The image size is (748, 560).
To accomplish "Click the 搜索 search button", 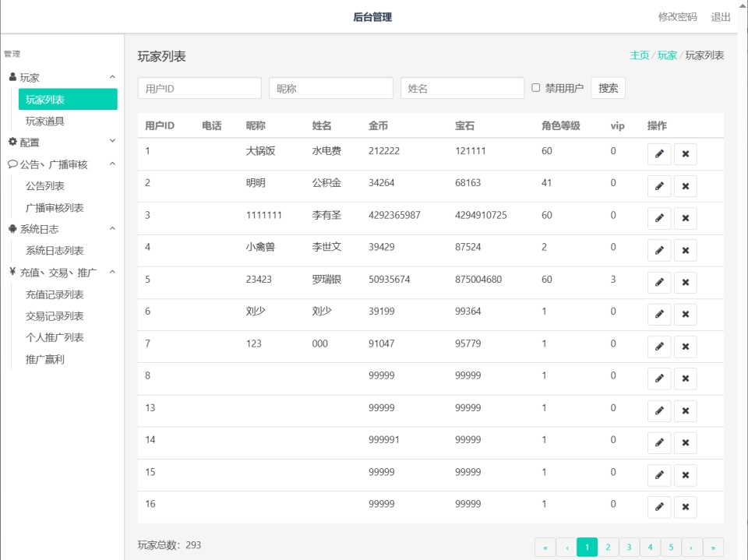I will (609, 88).
